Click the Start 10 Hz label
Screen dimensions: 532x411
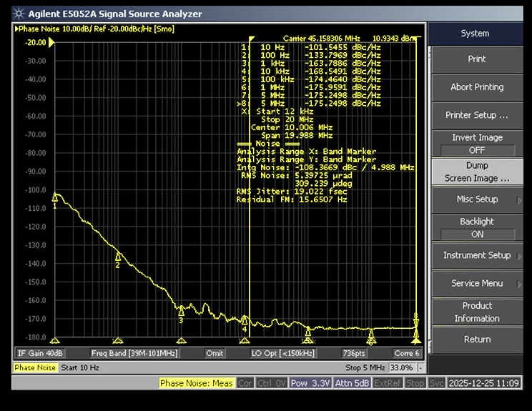[80, 368]
